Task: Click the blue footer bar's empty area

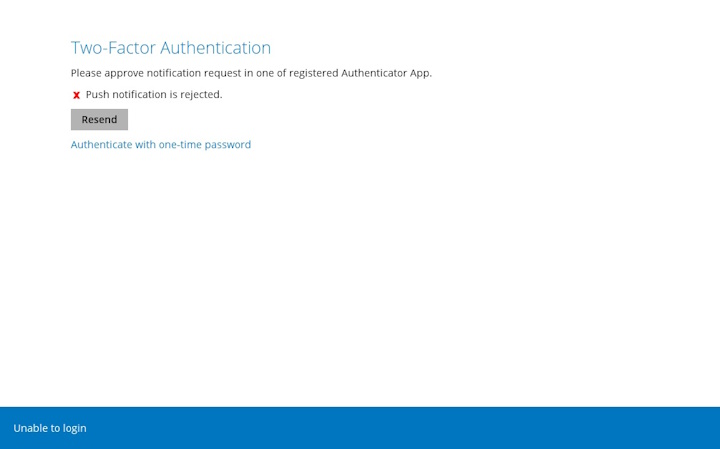Action: pos(400,428)
